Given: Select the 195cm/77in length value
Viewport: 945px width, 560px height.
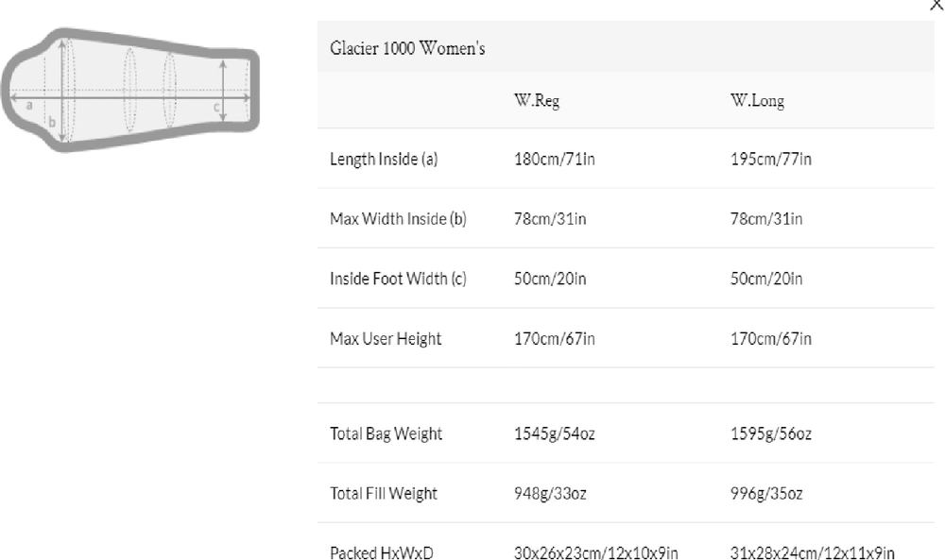Looking at the screenshot, I should 770,160.
